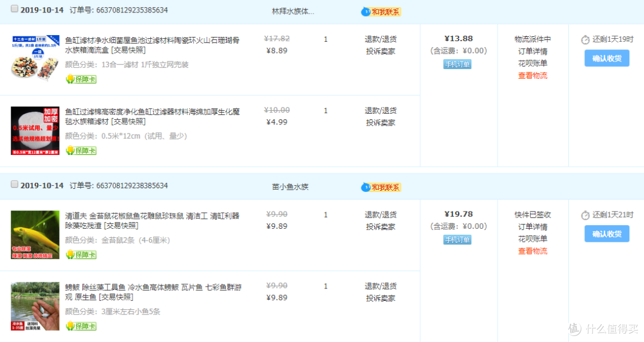Request 退款/退货 for 鳑鲏 item
The image size is (644, 342).
(x=380, y=286)
